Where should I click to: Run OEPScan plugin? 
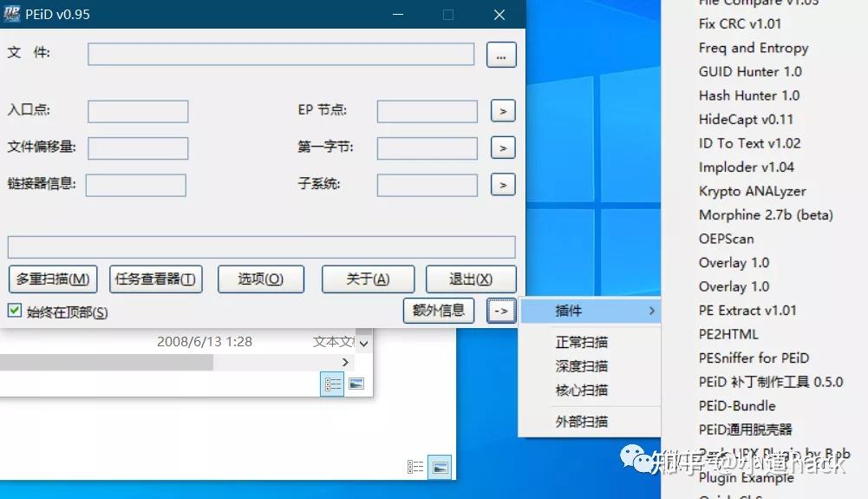pyautogui.click(x=727, y=239)
